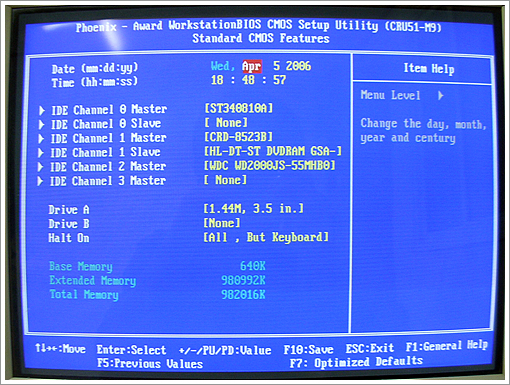Open the IDE Channel 1 Slave entry

[105, 152]
